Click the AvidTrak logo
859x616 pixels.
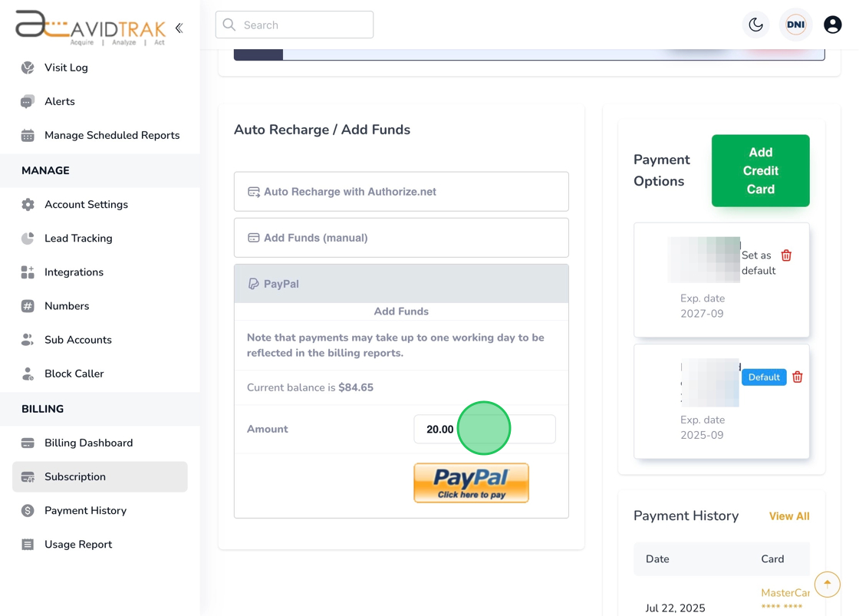[x=91, y=28]
